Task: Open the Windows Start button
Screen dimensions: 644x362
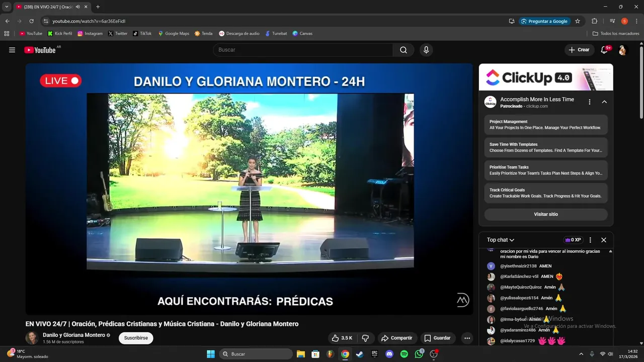Action: [x=211, y=354]
